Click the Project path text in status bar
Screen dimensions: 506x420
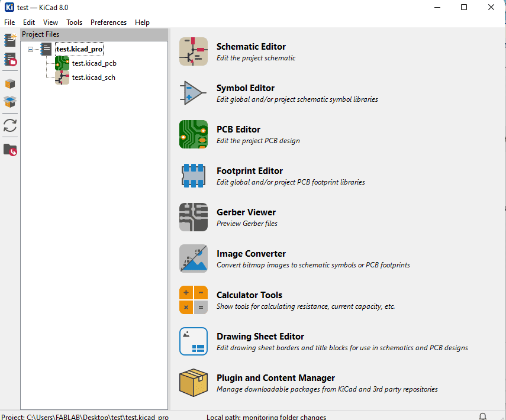click(x=85, y=417)
